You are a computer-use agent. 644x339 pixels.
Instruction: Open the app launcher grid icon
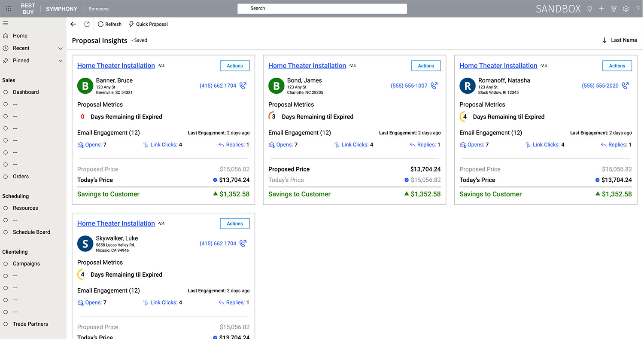coord(8,9)
